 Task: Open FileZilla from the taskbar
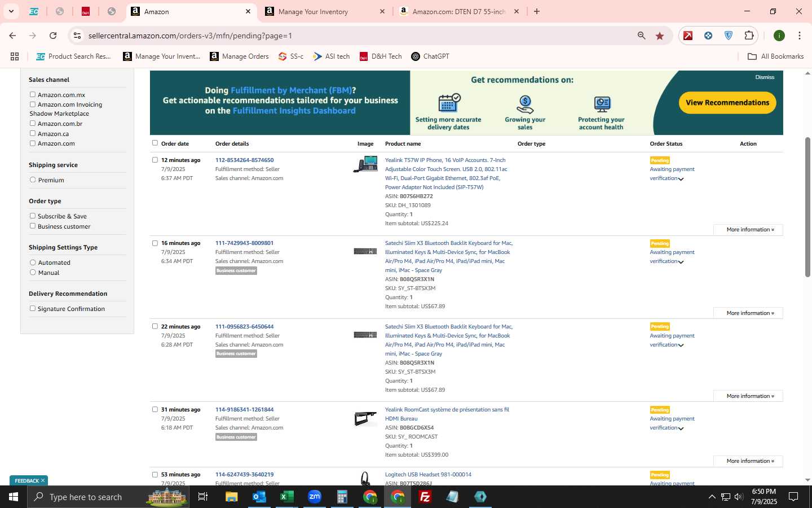425,497
